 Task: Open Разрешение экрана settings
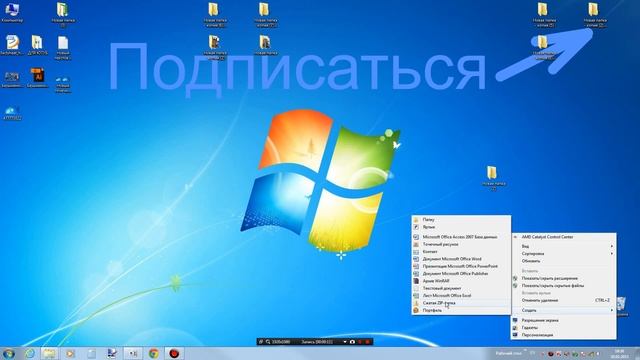tap(563, 320)
